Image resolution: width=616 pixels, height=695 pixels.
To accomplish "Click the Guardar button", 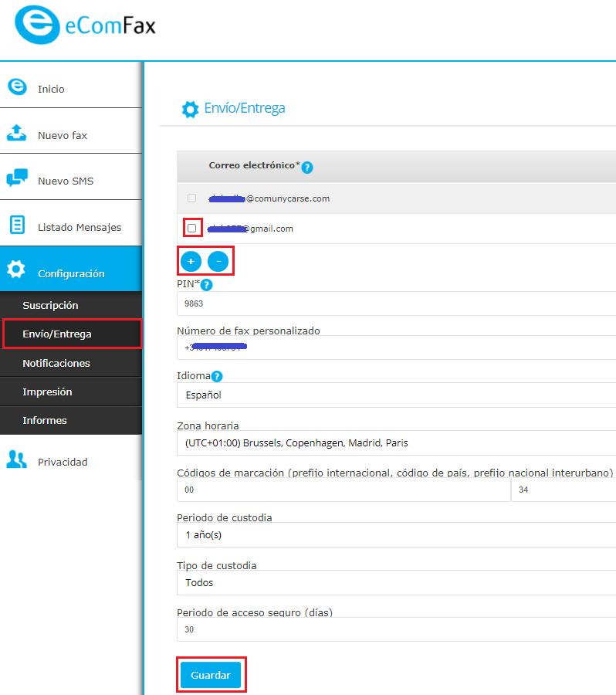I will tap(211, 675).
